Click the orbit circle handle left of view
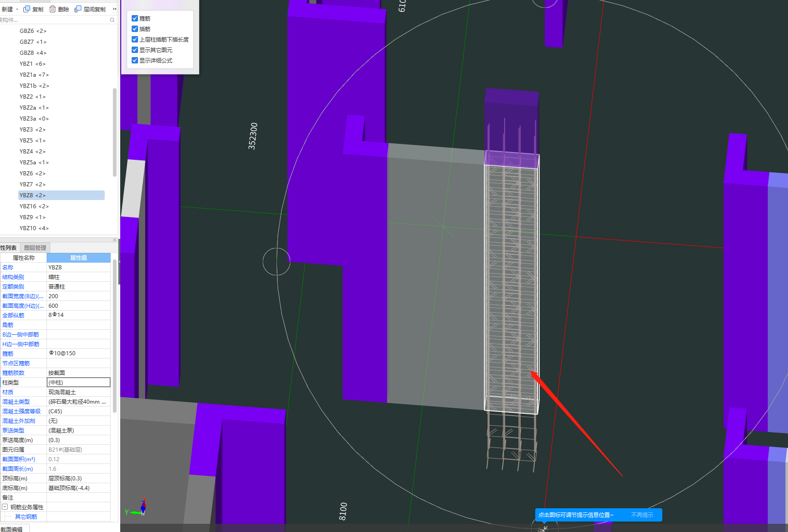Viewport: 788px width, 532px height. (277, 262)
